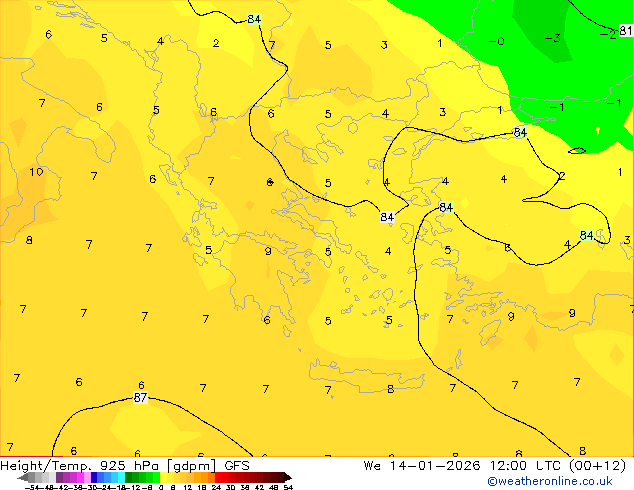Click the legend label 12

[188, 487]
